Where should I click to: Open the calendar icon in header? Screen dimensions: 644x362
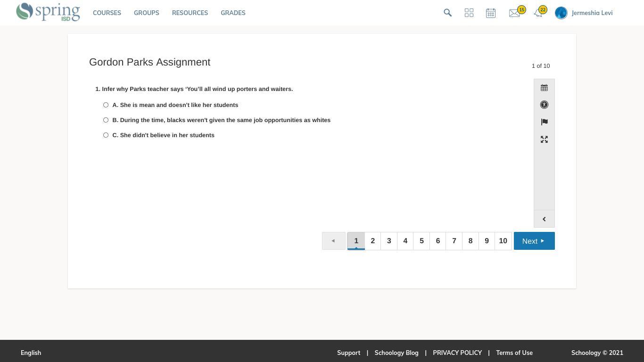(490, 13)
